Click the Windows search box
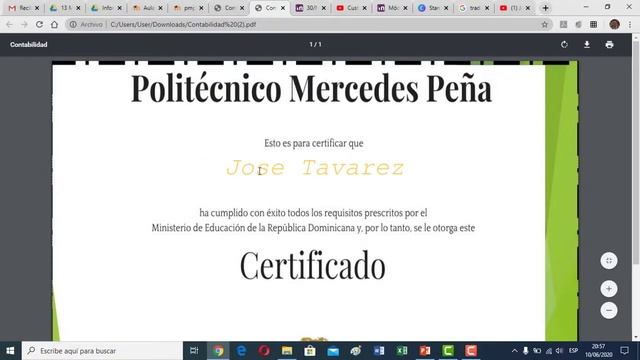 [x=102, y=351]
